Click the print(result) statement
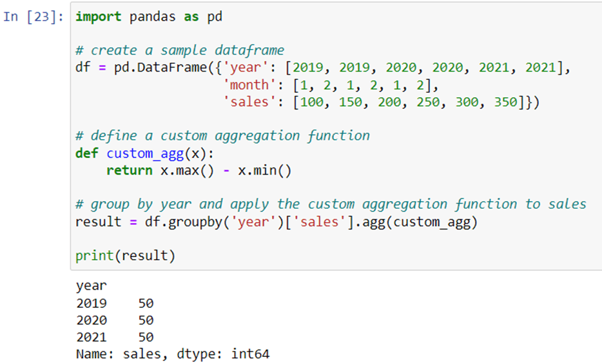602x364 pixels. (x=125, y=256)
